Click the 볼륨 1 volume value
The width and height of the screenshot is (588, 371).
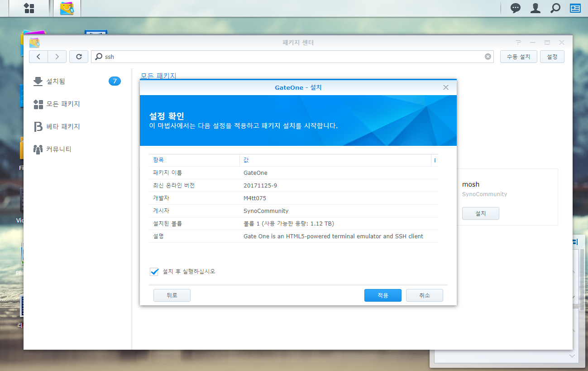click(x=289, y=224)
